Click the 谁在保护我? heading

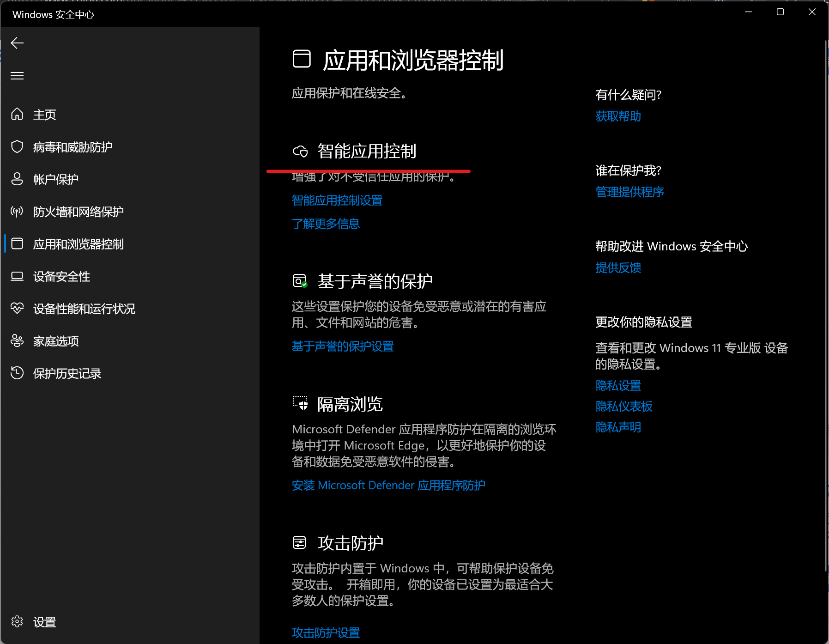(x=629, y=170)
